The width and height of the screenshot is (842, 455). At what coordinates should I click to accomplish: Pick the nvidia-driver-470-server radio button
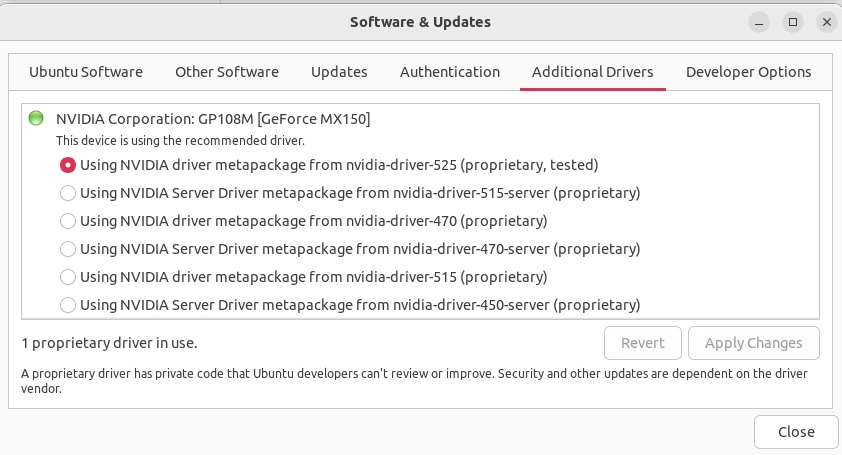(x=68, y=248)
